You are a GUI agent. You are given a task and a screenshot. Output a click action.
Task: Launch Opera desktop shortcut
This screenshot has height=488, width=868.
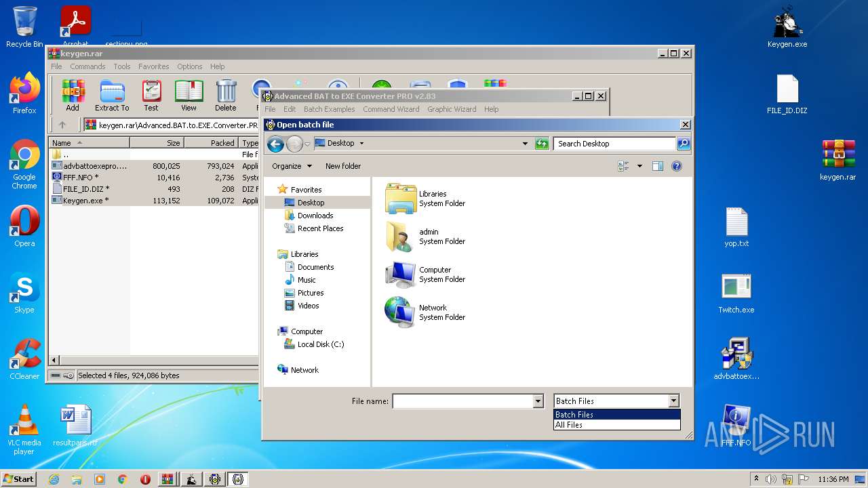point(24,226)
